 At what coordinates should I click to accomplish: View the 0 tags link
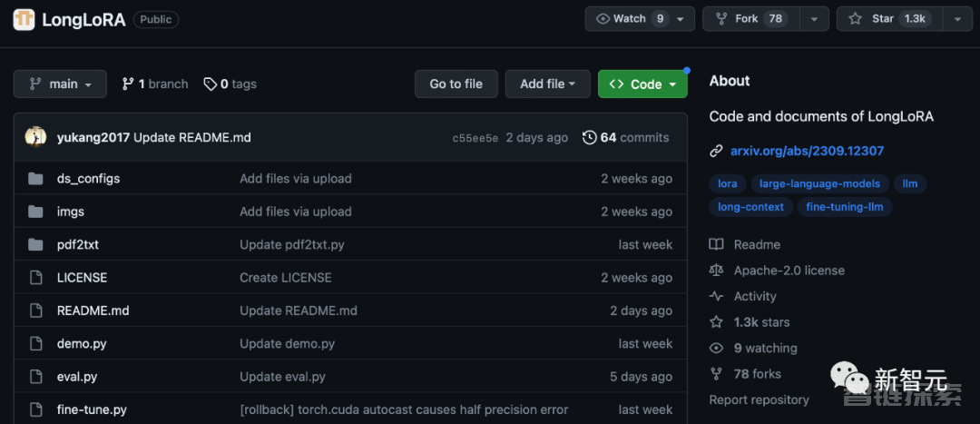pos(230,84)
